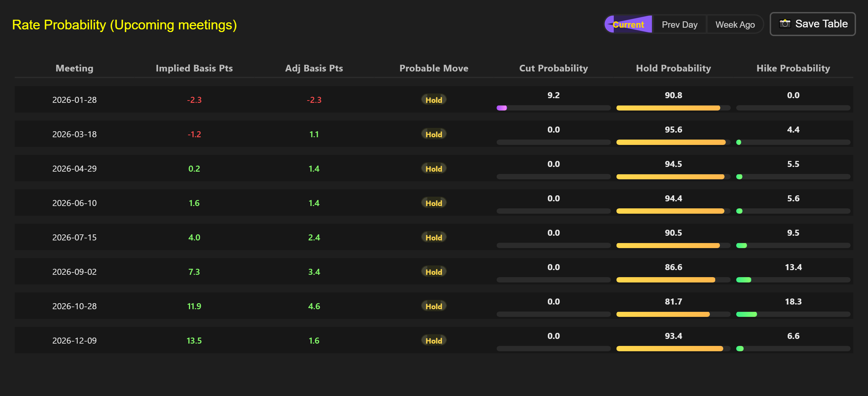This screenshot has width=868, height=396.
Task: Click Probable Move column header
Action: (x=434, y=68)
